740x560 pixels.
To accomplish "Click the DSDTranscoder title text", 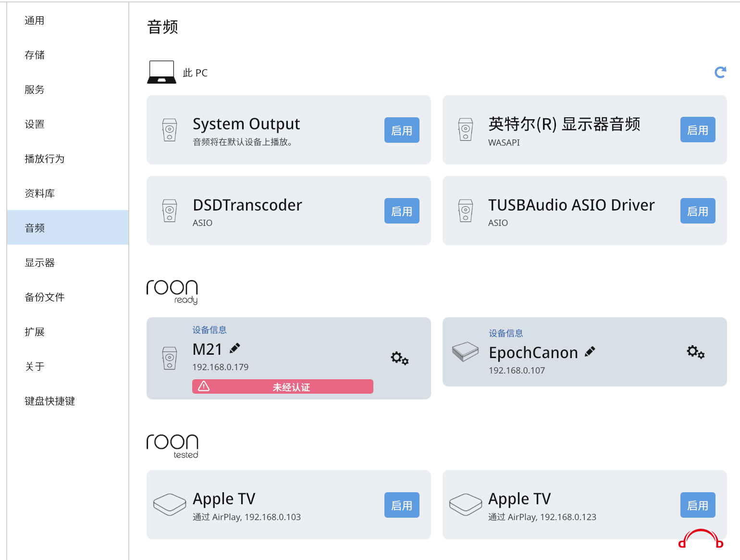I will point(247,205).
